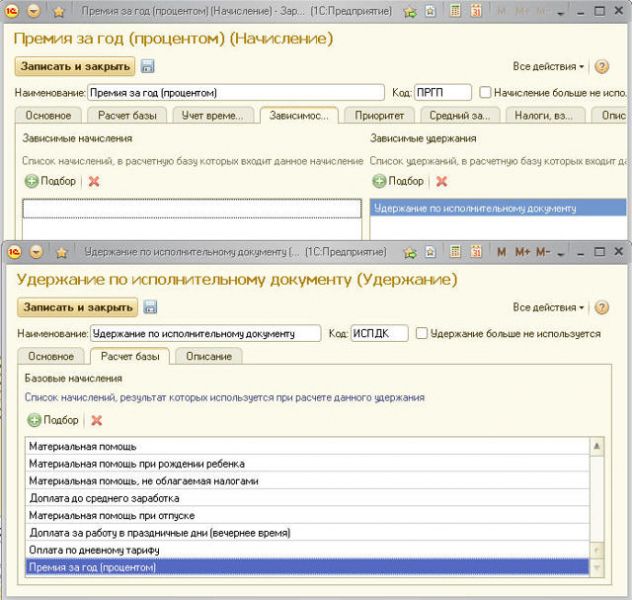Toggle Начисление больше не используется checkbox

click(485, 93)
